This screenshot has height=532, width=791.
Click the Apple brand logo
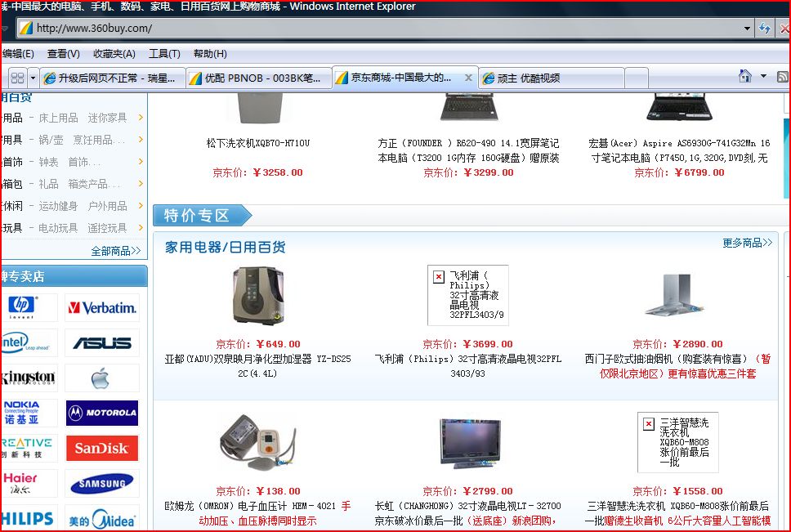point(102,378)
